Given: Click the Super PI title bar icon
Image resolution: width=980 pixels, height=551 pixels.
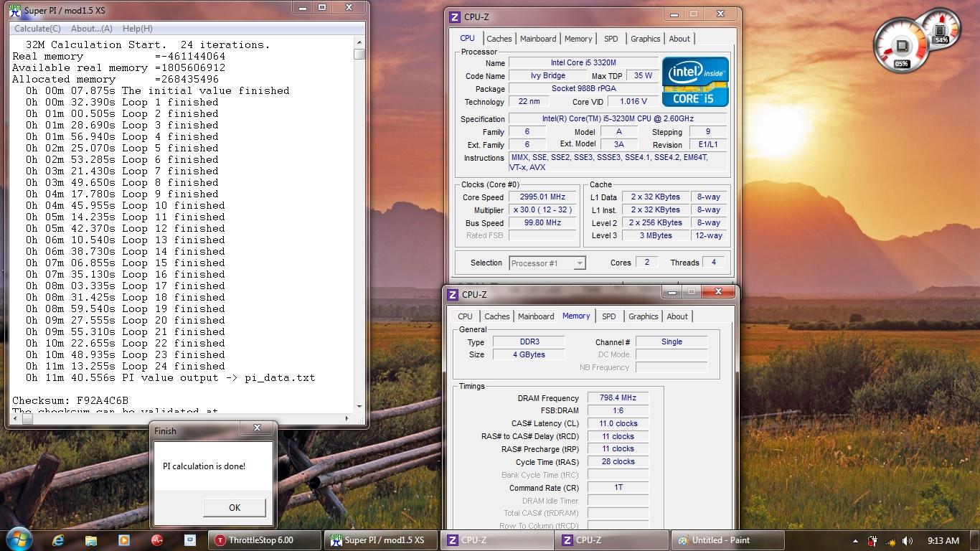Looking at the screenshot, I should coord(15,9).
